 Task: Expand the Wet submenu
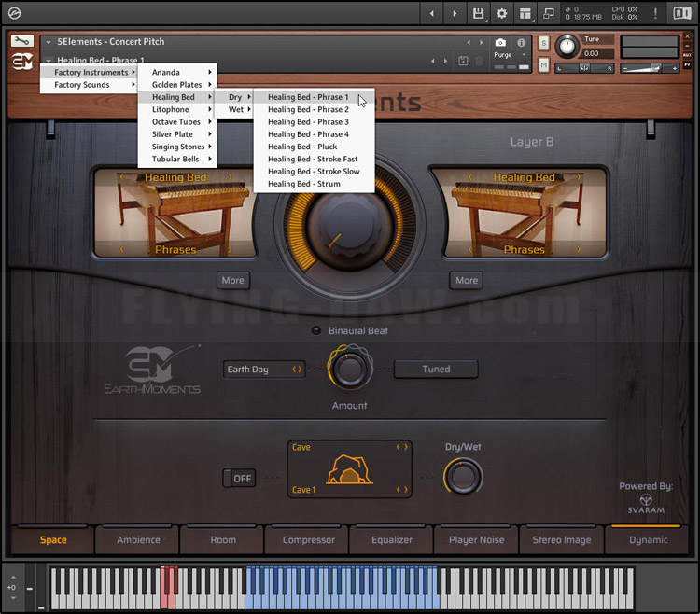point(234,109)
